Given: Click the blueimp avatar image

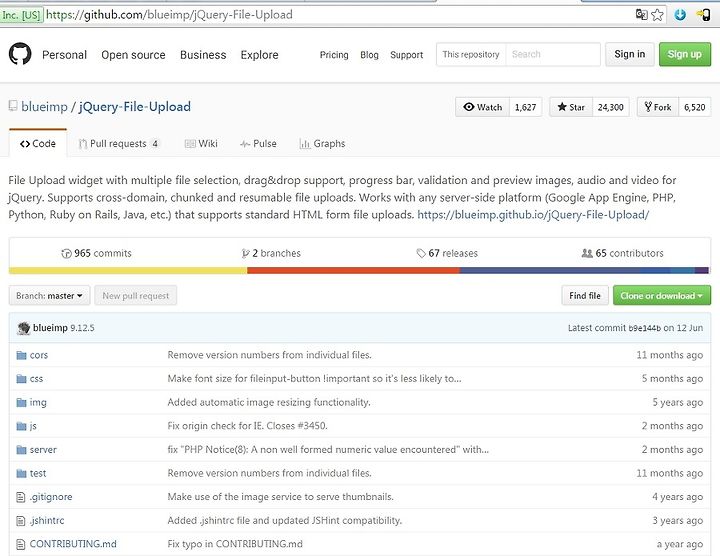Looking at the screenshot, I should 23,328.
